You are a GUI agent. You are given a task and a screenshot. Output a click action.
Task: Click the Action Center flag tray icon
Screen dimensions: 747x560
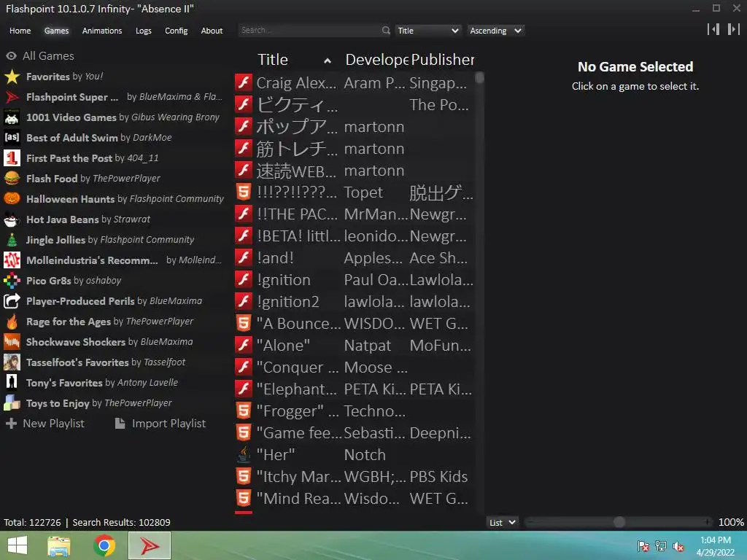coord(643,546)
